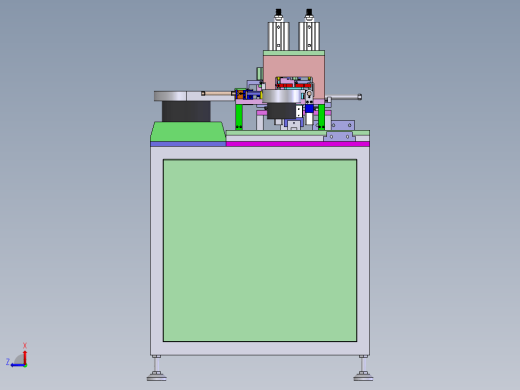Click the red X axis of the triad
This screenshot has width=520, height=390.
pos(25,357)
